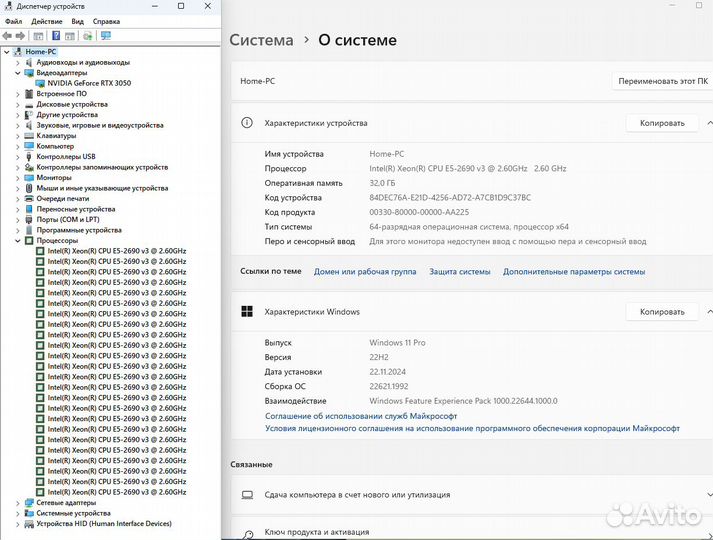Copy Windows specifications with Копировать button

click(x=662, y=311)
